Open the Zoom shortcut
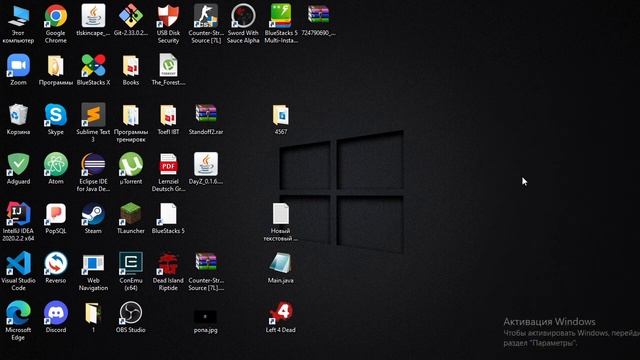The height and width of the screenshot is (360, 640). coord(18,65)
